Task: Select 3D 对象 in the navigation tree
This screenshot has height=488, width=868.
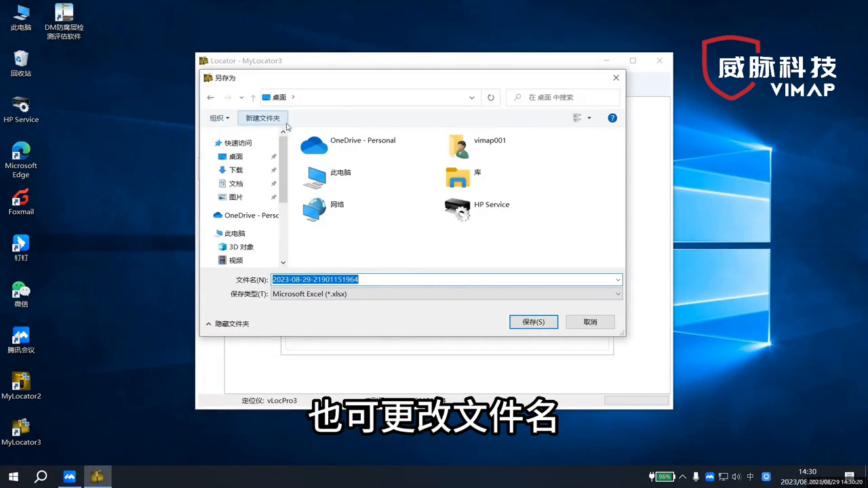Action: (x=241, y=247)
